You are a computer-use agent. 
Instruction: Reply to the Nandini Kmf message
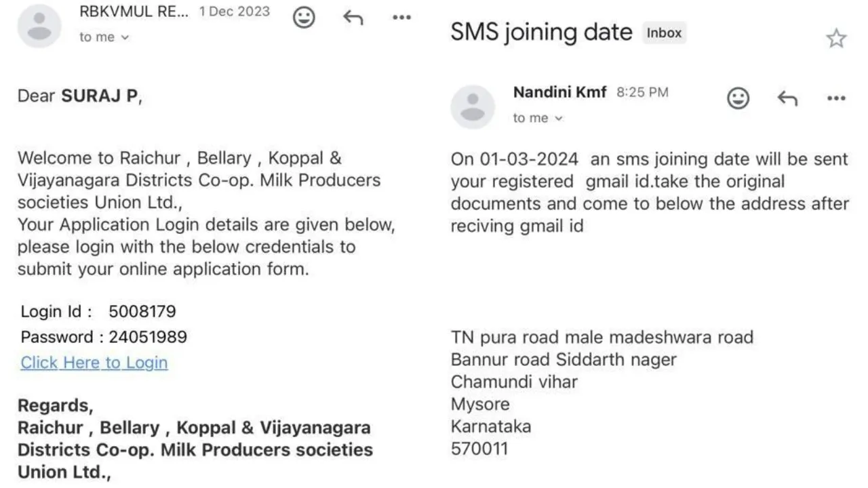pos(787,98)
